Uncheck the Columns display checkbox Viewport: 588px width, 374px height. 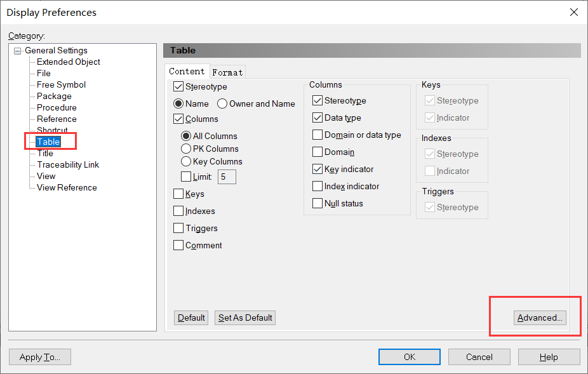[x=178, y=119]
